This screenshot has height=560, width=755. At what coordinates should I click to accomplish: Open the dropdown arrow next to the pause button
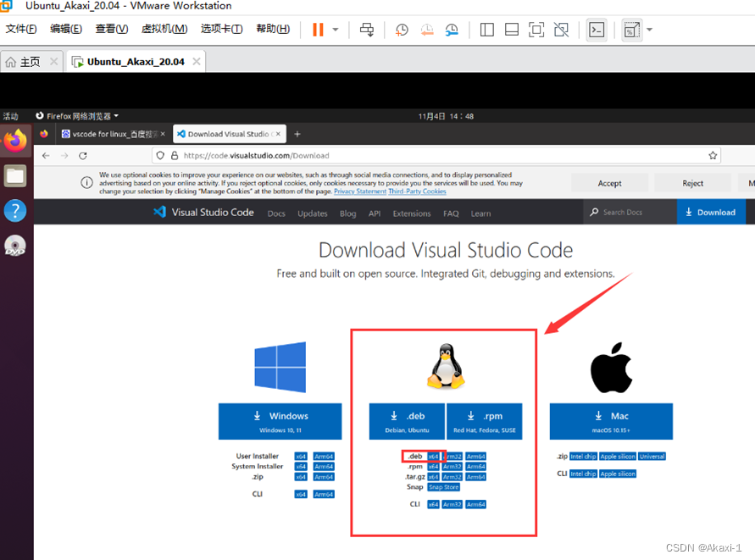(336, 30)
